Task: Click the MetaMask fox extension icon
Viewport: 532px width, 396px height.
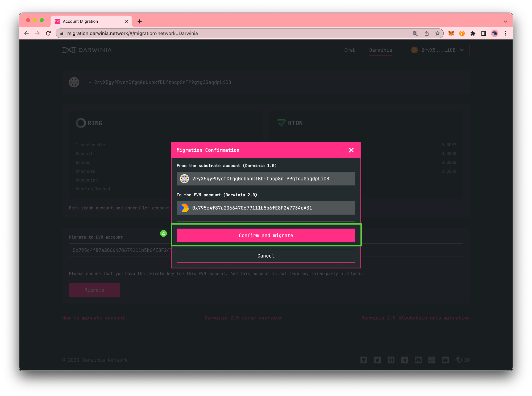Action: tap(451, 33)
